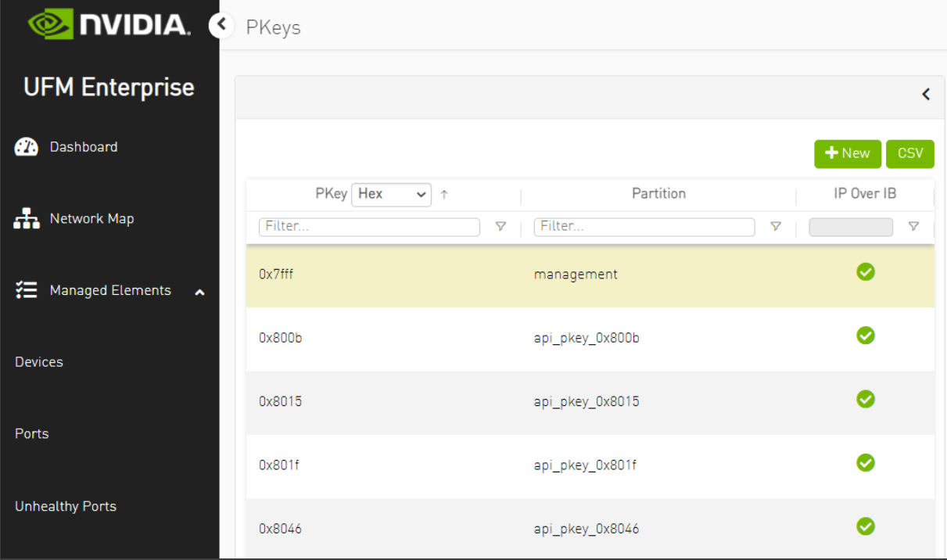Click the Network Map topology icon
This screenshot has height=560, width=947.
pos(27,219)
